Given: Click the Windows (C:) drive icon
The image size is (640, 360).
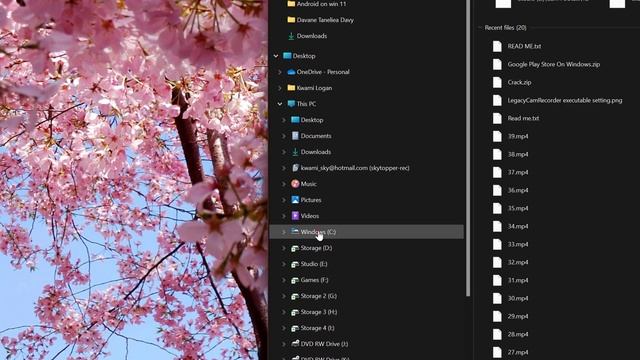Looking at the screenshot, I should (x=295, y=231).
